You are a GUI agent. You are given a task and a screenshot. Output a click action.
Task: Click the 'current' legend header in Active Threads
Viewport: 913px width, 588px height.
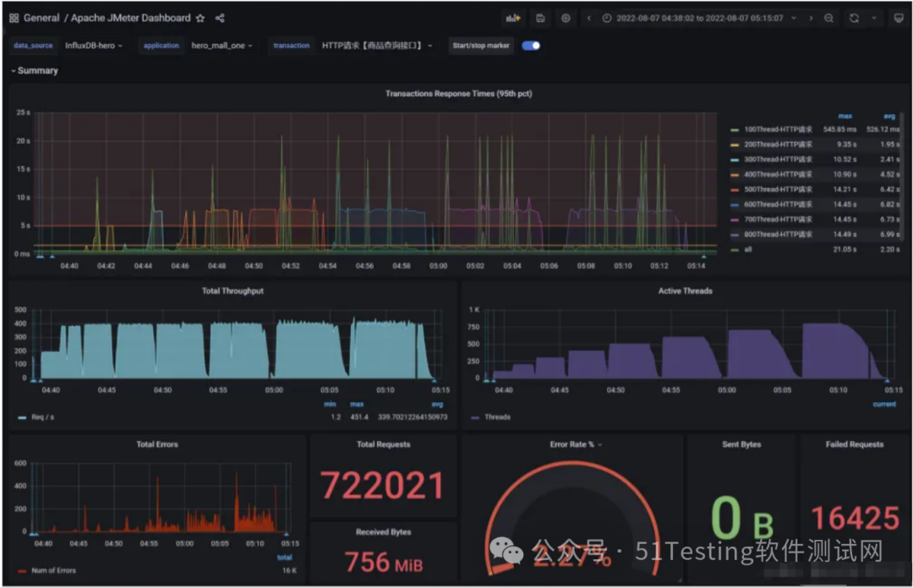click(x=884, y=404)
